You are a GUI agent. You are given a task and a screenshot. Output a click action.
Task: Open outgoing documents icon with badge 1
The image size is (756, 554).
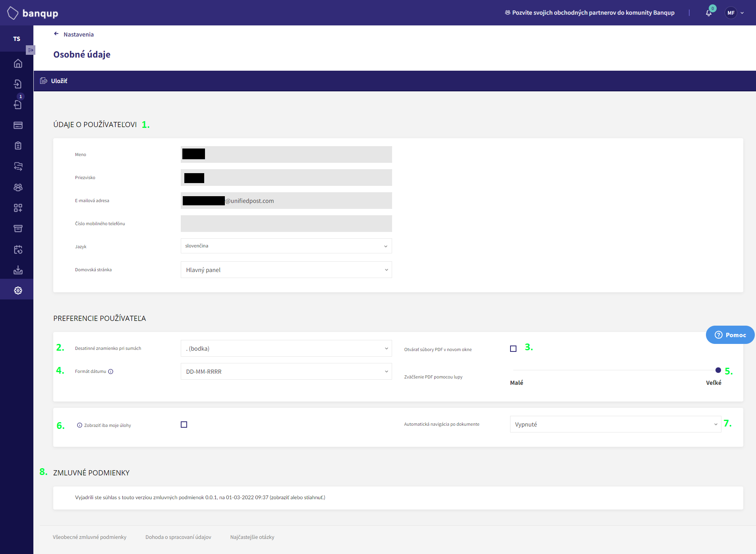(x=18, y=104)
